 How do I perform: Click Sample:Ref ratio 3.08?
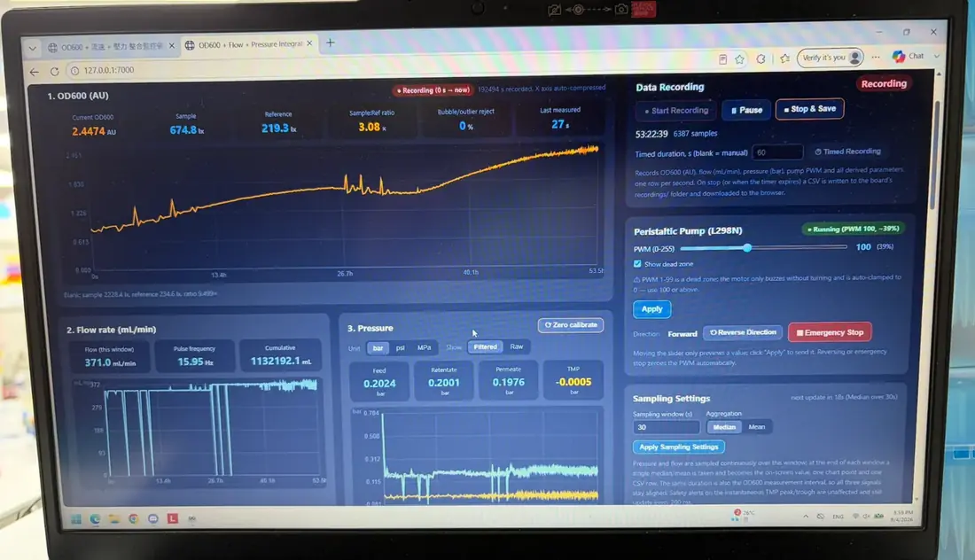pyautogui.click(x=372, y=128)
